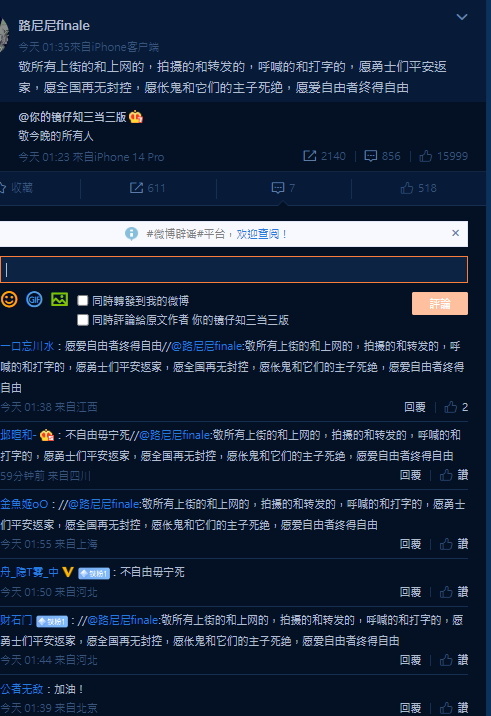Close the 微博辟谣 notice banner
The width and height of the screenshot is (491, 716).
(x=455, y=233)
